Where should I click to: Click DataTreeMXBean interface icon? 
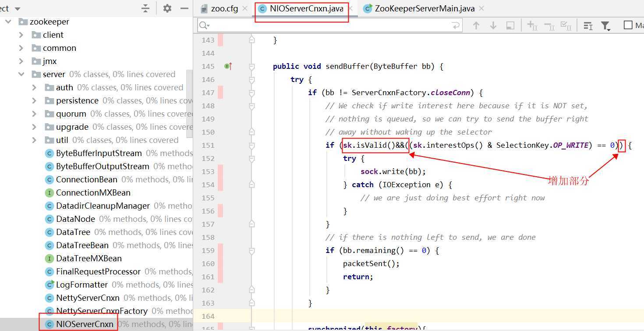(50, 259)
